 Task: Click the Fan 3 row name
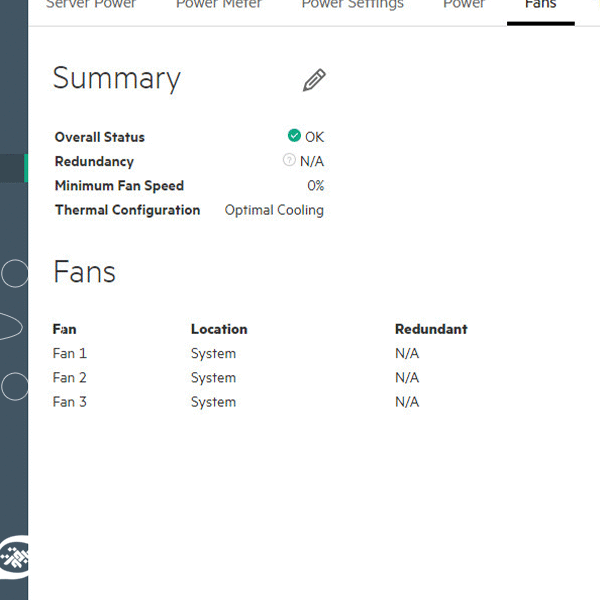(70, 402)
